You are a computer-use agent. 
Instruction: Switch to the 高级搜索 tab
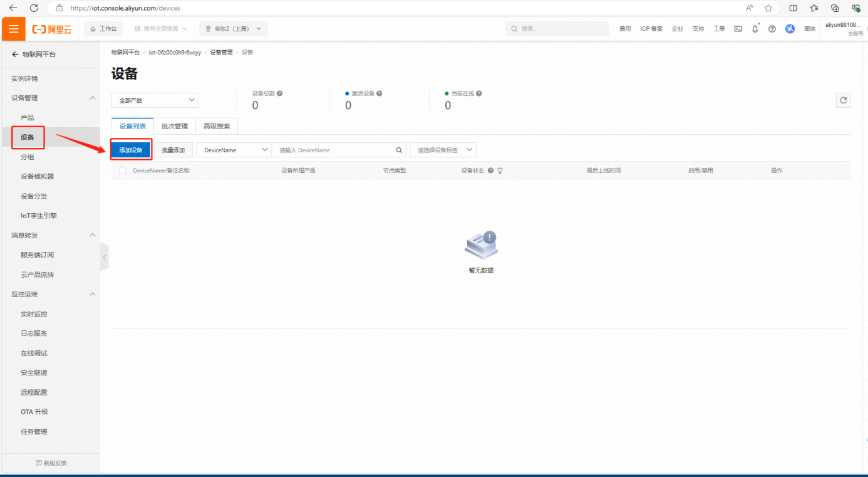217,126
